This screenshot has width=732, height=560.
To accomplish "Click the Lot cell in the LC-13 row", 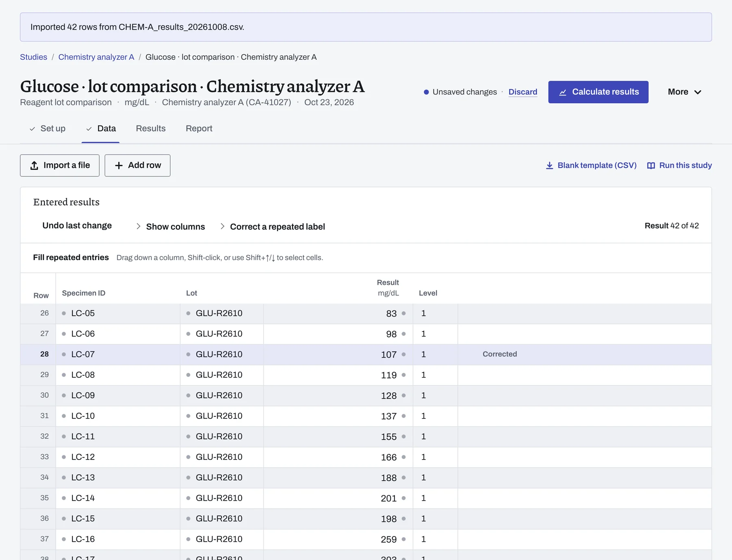I will pos(222,478).
